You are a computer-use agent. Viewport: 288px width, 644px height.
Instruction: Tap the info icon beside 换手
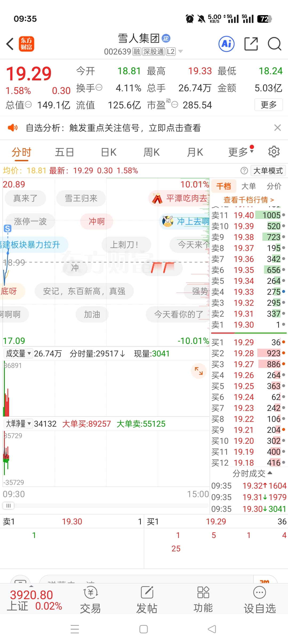click(99, 88)
